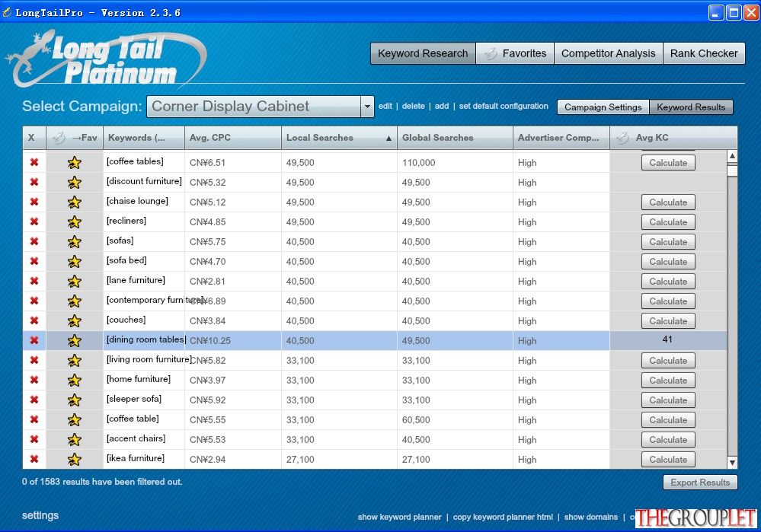Image resolution: width=761 pixels, height=532 pixels.
Task: Remove [discount furniture] with its red X
Action: click(x=34, y=182)
